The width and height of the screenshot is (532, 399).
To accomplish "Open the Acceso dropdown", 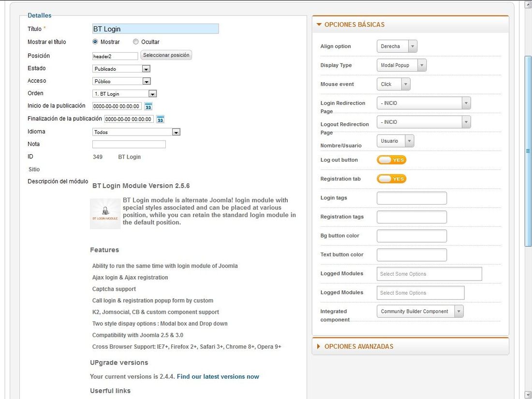I will (121, 81).
